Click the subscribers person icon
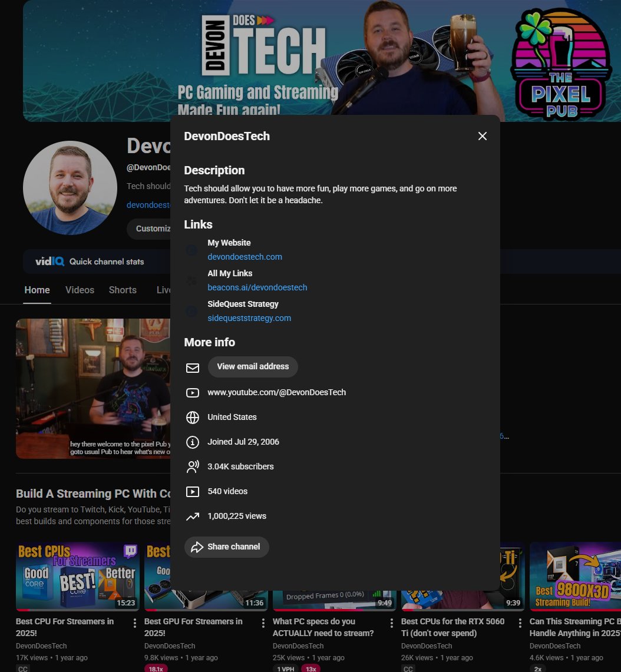Viewport: 621px width, 672px height. point(193,466)
